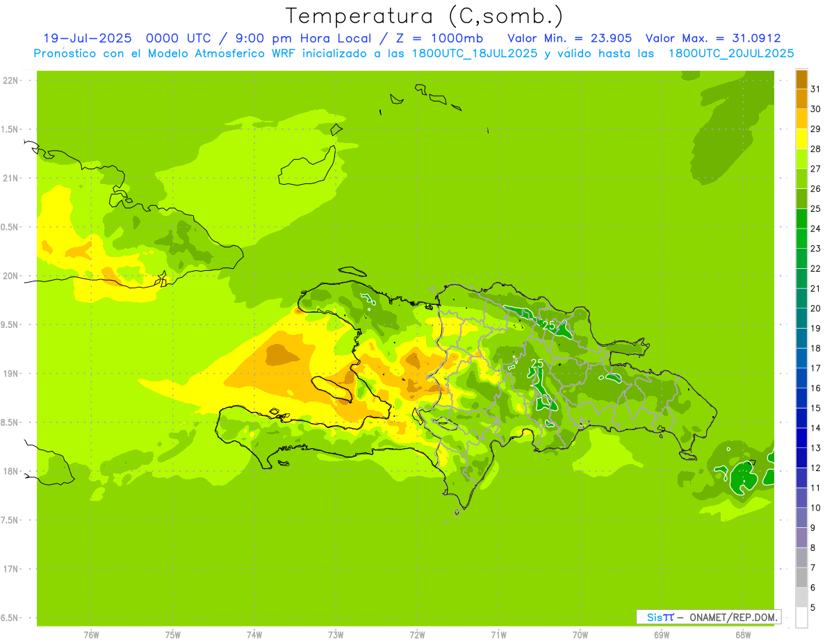
Task: Click the '19N' latitude label
Action: 10,374
